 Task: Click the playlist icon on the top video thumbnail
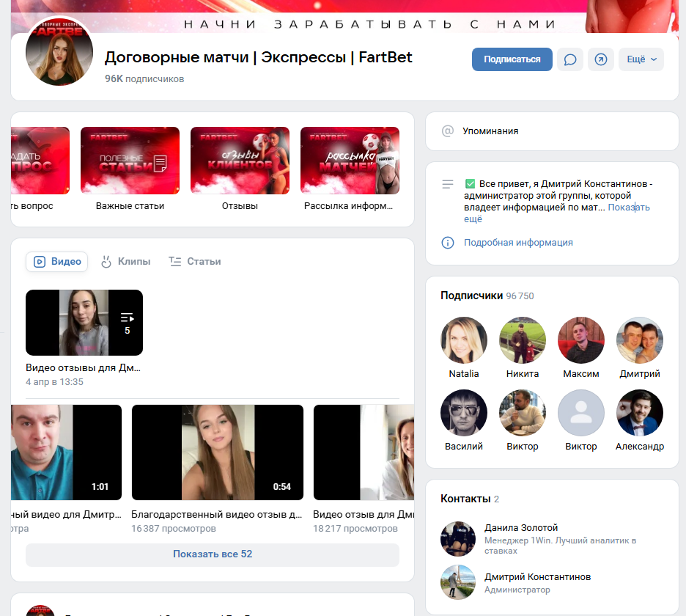[x=128, y=317]
